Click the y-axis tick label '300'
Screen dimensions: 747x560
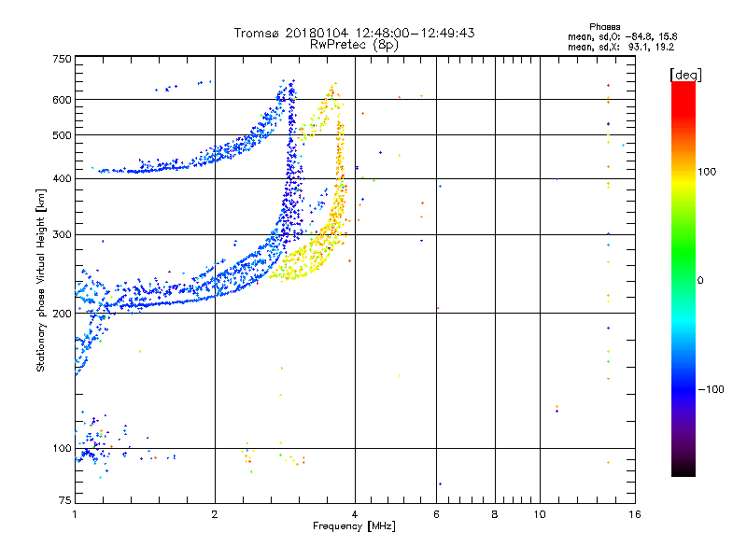coord(62,235)
